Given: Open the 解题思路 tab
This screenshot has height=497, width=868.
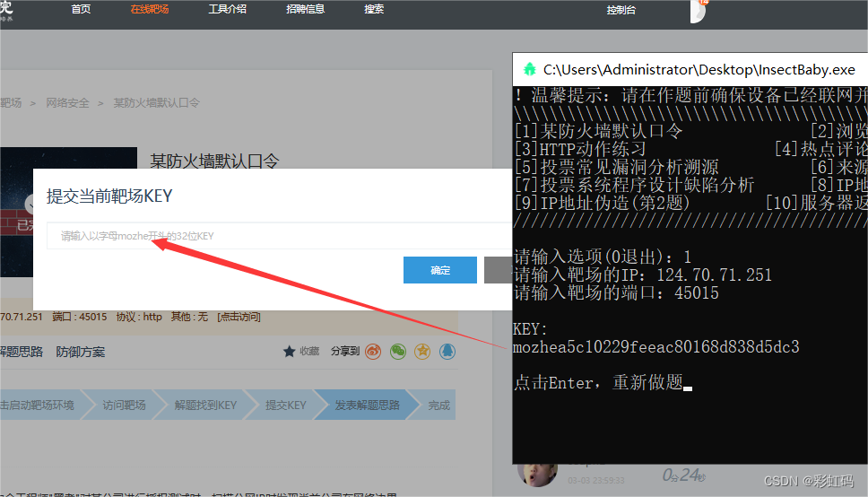Looking at the screenshot, I should (21, 352).
